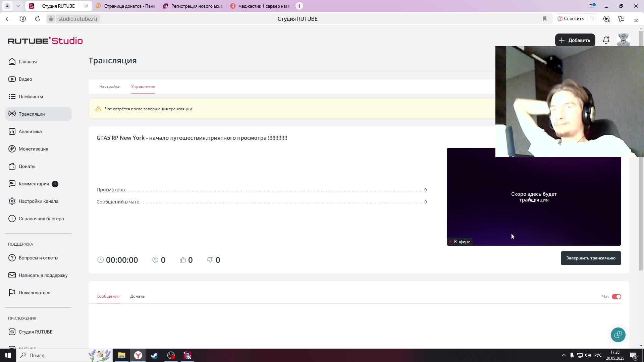Select the Сообщения tab

point(108,296)
